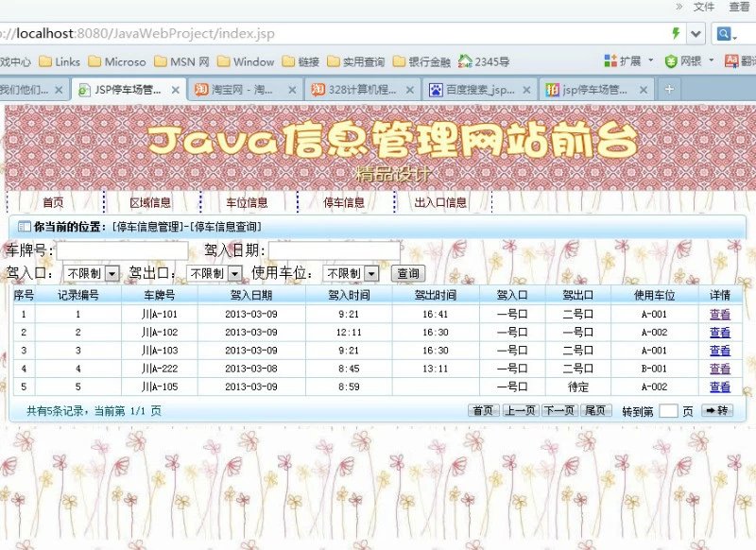Close the JSP停车场管 tab
The width and height of the screenshot is (756, 550).
(176, 90)
